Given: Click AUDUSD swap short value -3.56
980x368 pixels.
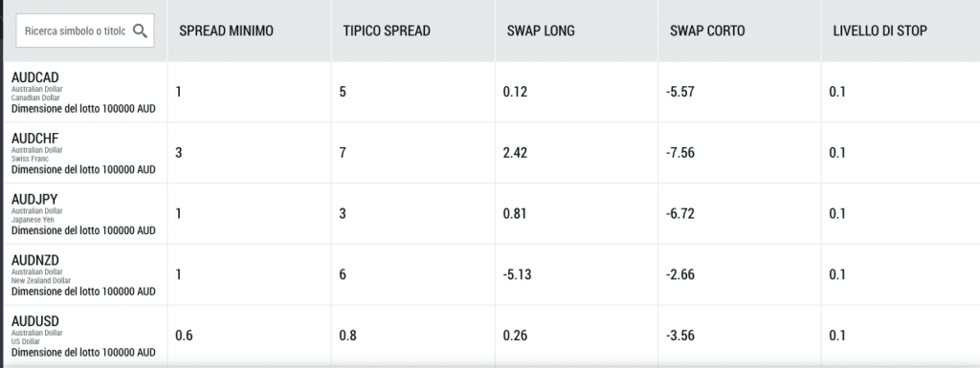Looking at the screenshot, I should click(x=680, y=336).
